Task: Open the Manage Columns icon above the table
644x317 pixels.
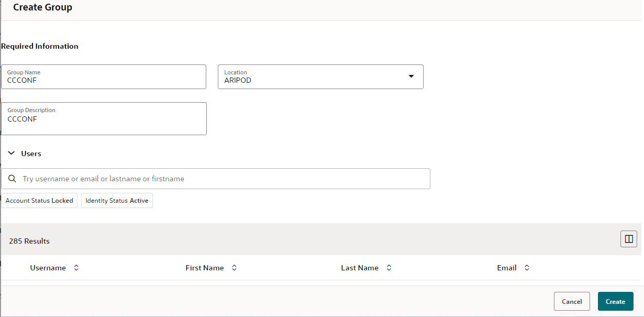Action: pyautogui.click(x=628, y=239)
